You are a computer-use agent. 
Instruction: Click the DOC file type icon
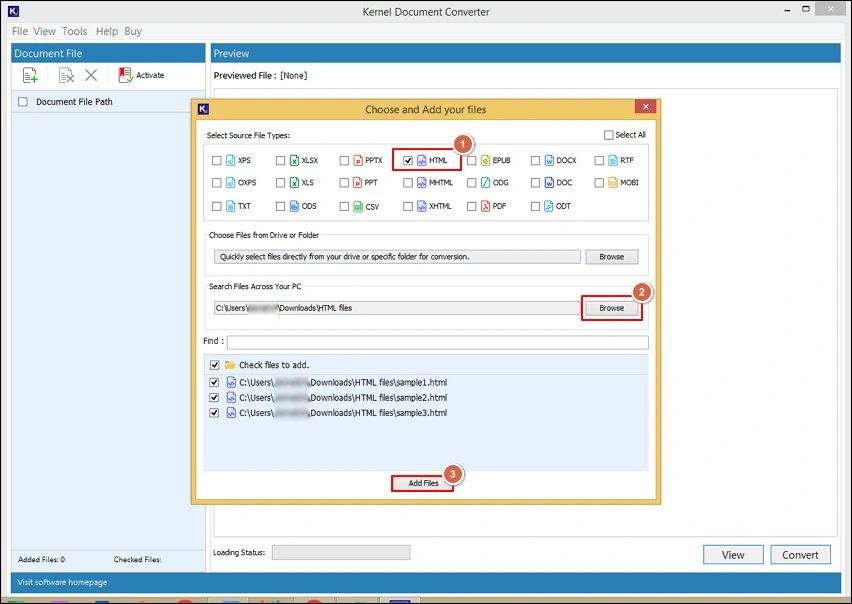549,183
